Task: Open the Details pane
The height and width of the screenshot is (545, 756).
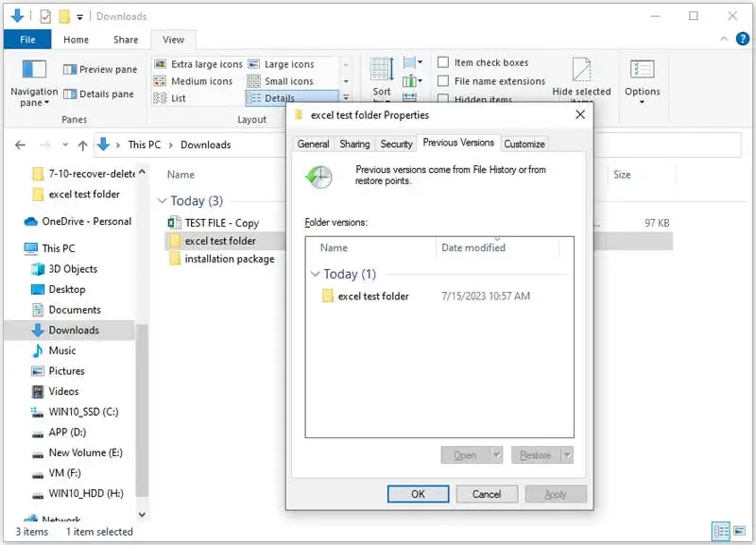Action: (100, 94)
